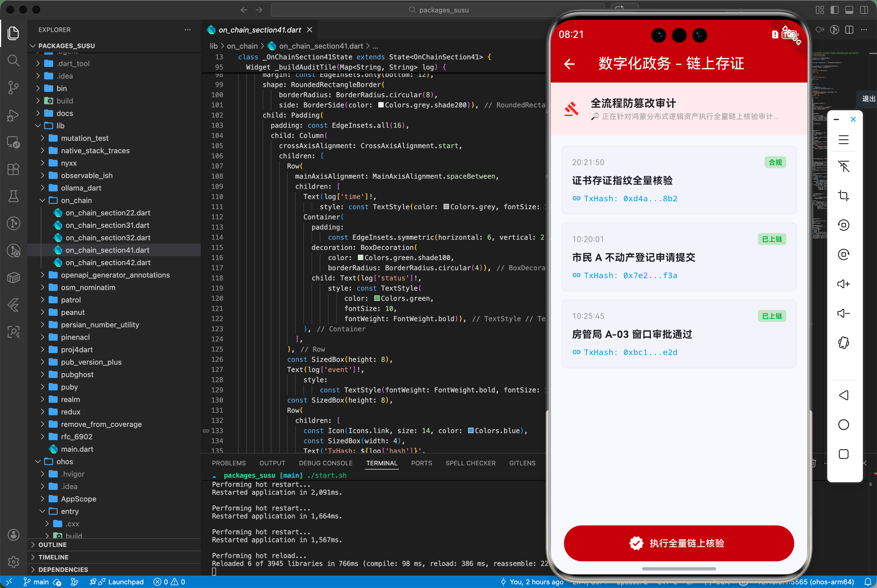Viewport: 877px width, 588px height.
Task: Toggle secondary side bar layout icon
Action: pyautogui.click(x=864, y=10)
